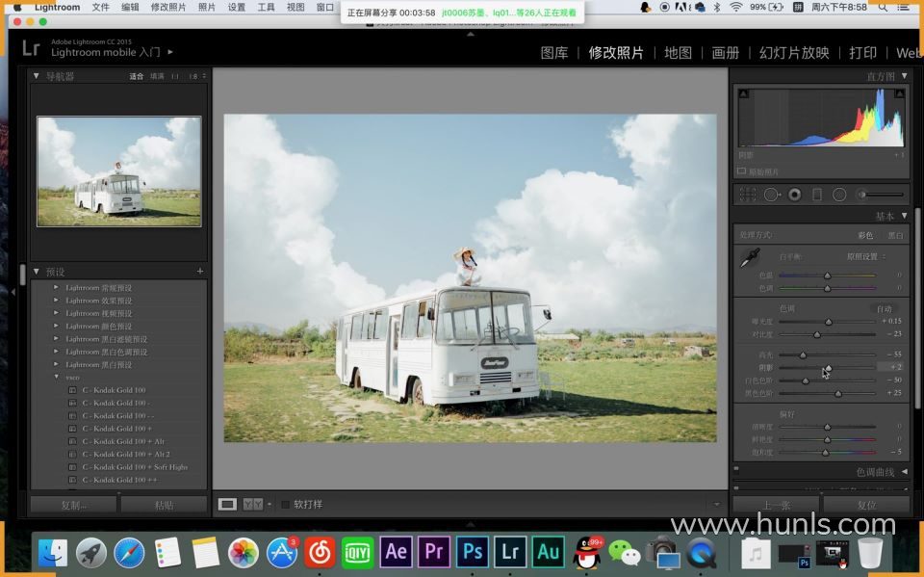Open Safari from the dock
This screenshot has height=577, width=924.
coord(129,553)
